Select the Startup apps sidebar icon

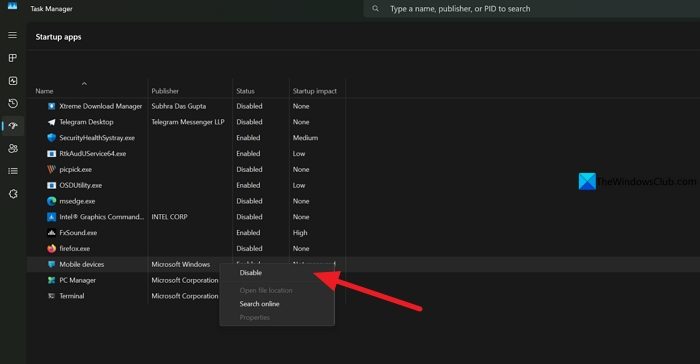[x=12, y=126]
